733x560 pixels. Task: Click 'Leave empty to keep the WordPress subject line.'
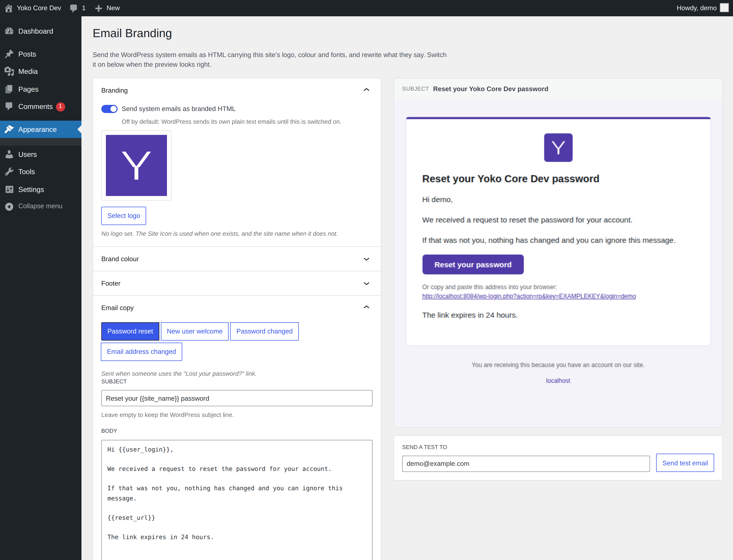[167, 415]
